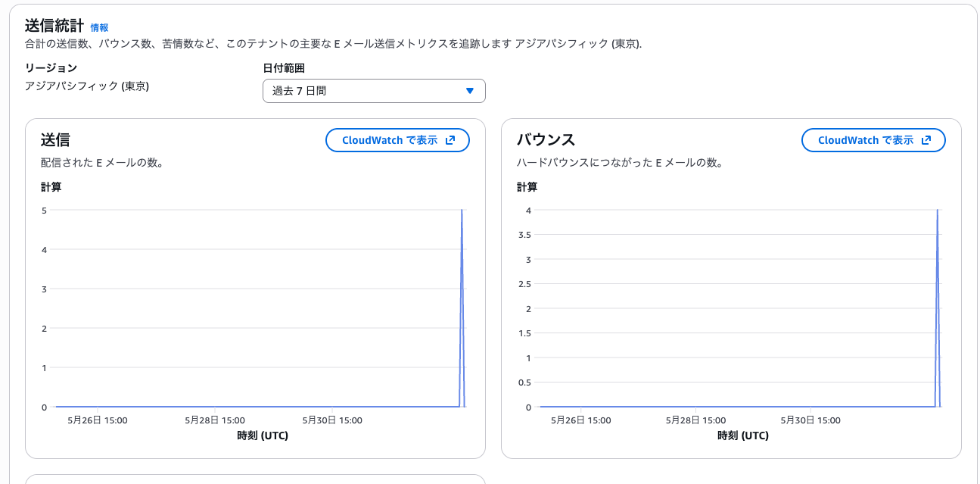Click y-axis value 5 in 送信 chart
Image resolution: width=980 pixels, height=484 pixels.
(x=44, y=211)
